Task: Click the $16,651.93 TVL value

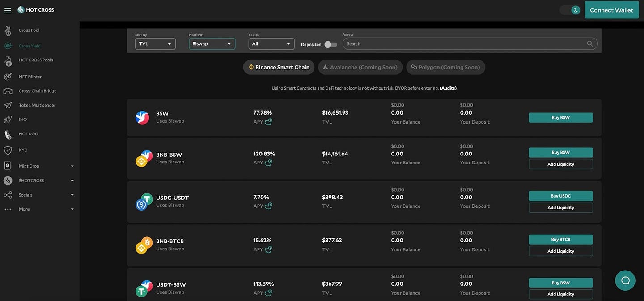Action: (x=335, y=112)
